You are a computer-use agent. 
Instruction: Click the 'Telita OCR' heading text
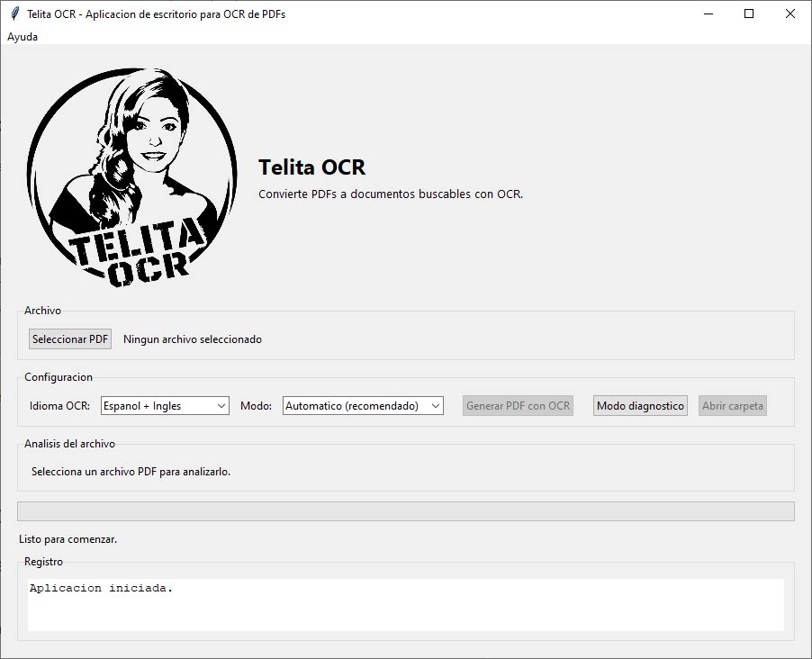tap(311, 167)
